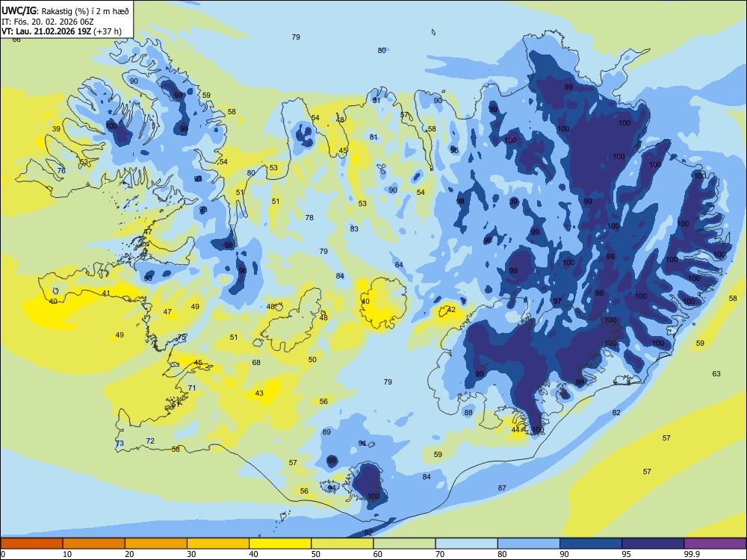Click the humidity value '41' on the map
This screenshot has height=560, width=747.
click(x=106, y=293)
